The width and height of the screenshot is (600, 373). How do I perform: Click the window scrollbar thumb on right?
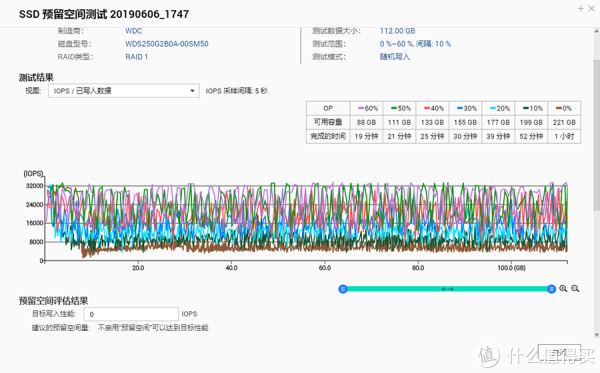596,135
